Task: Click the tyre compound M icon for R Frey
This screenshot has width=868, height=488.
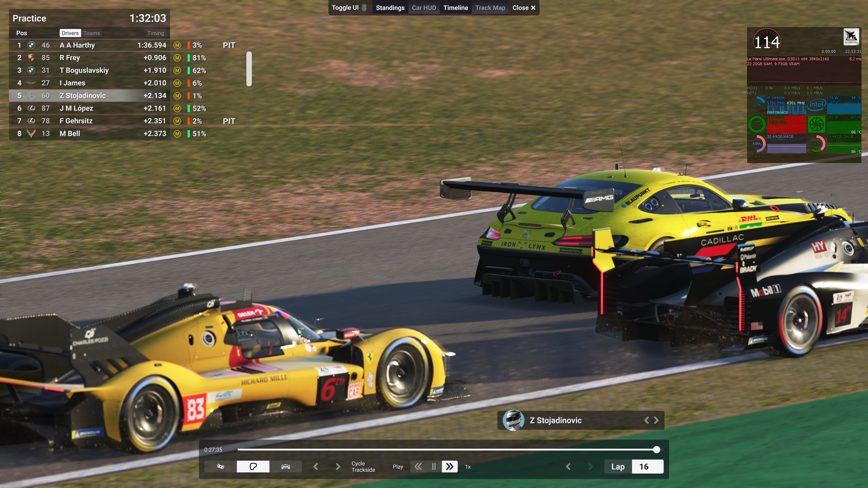Action: pyautogui.click(x=177, y=58)
